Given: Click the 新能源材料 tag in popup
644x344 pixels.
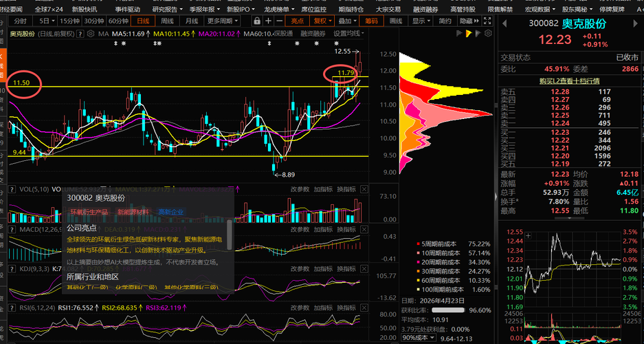Looking at the screenshot, I should (x=133, y=212).
